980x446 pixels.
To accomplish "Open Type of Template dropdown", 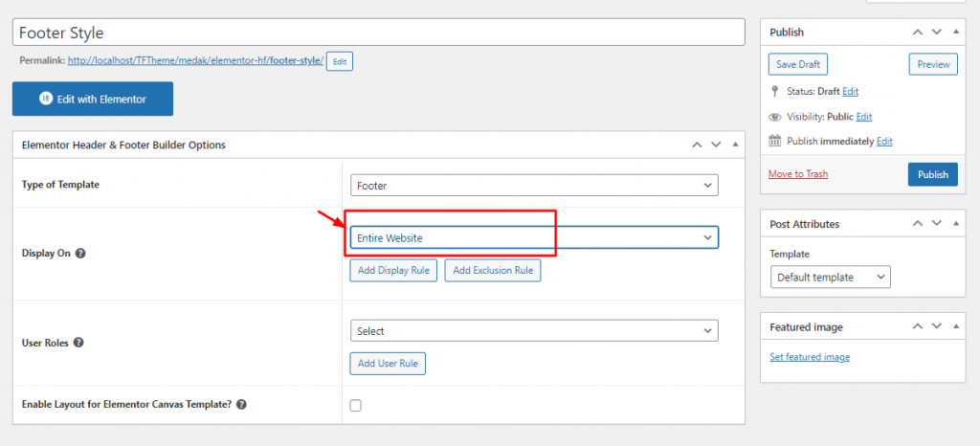I will [534, 186].
